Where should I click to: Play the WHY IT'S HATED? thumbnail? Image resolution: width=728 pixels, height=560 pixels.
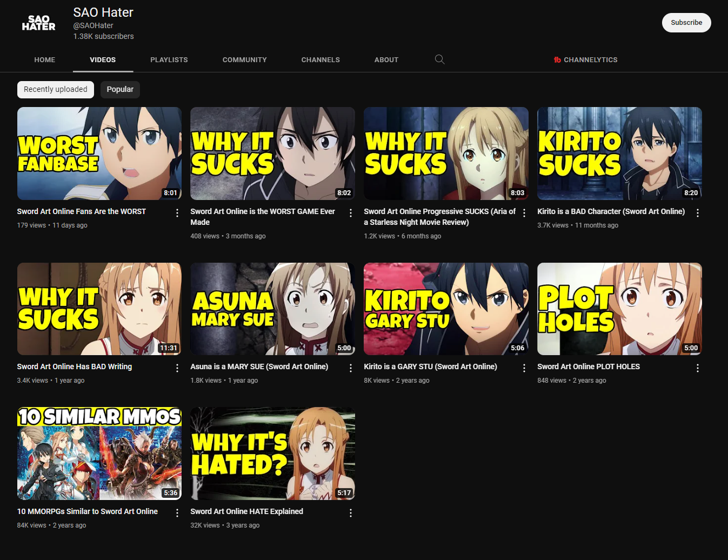(273, 454)
